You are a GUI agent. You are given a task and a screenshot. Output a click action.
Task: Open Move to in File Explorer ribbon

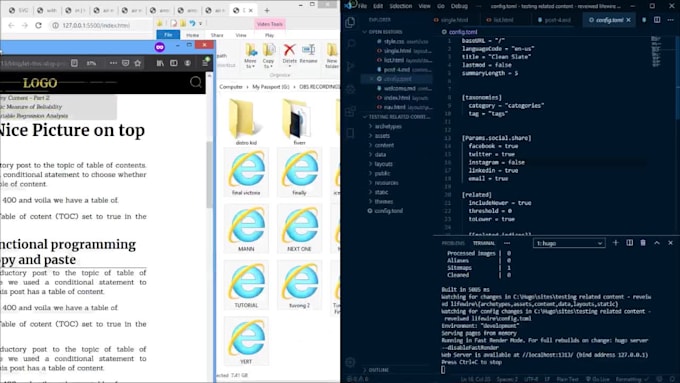250,56
